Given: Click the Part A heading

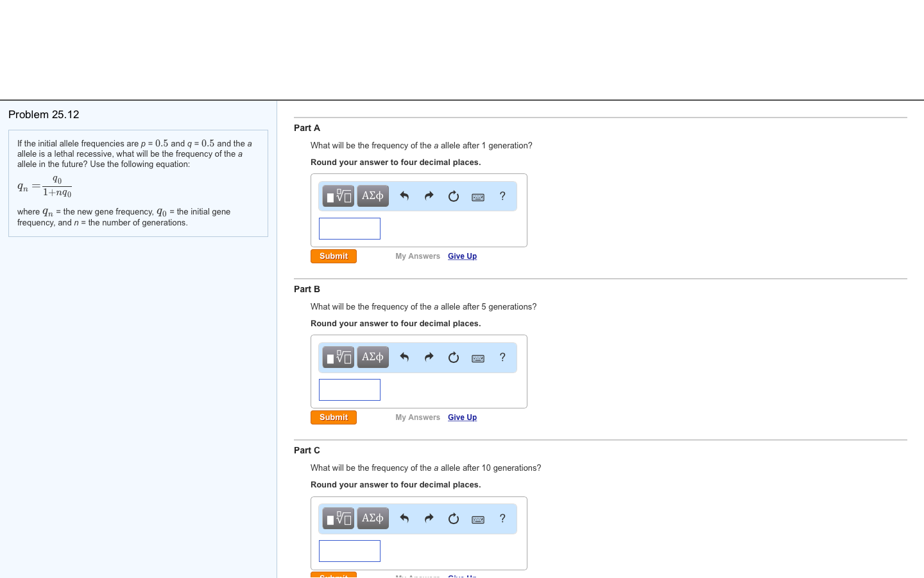Looking at the screenshot, I should click(x=307, y=128).
